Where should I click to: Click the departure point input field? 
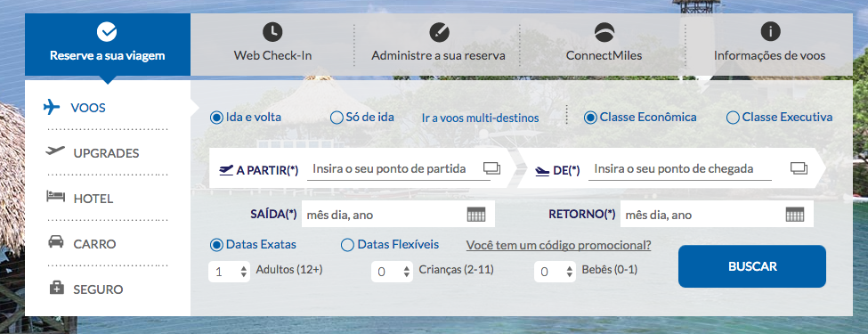click(x=399, y=169)
